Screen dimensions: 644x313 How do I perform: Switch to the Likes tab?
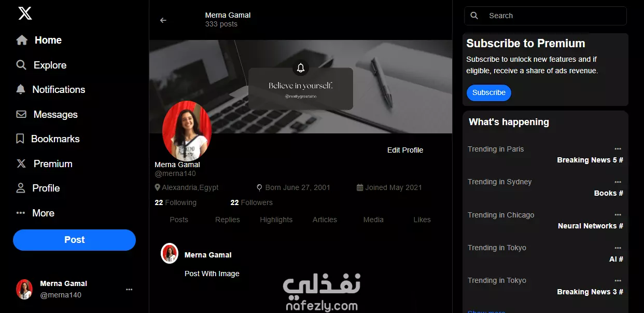tap(422, 220)
